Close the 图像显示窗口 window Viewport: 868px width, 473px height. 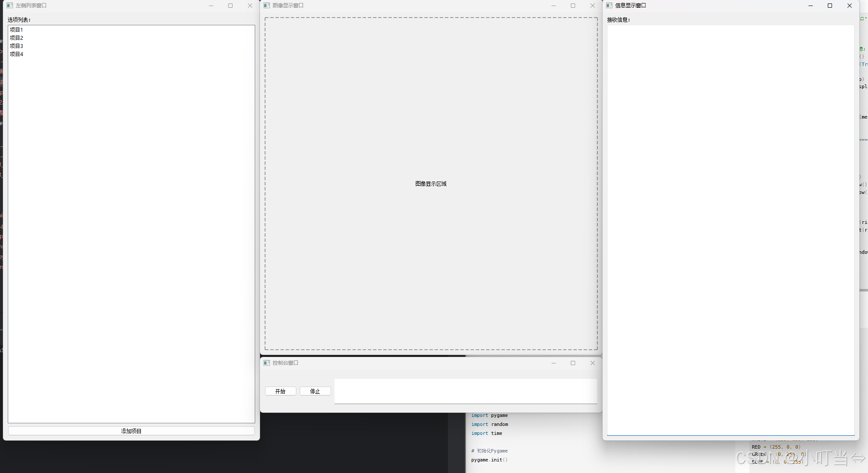click(x=592, y=6)
